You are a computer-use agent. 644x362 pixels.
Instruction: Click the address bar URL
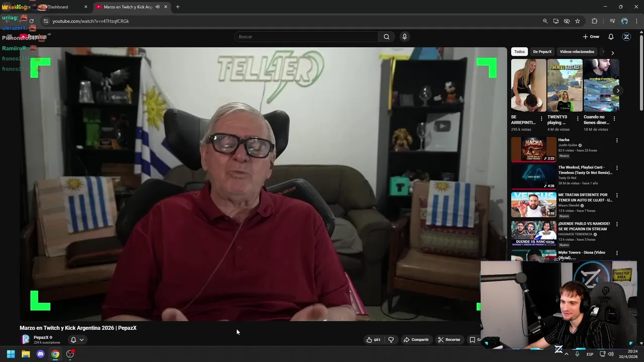coord(91,21)
